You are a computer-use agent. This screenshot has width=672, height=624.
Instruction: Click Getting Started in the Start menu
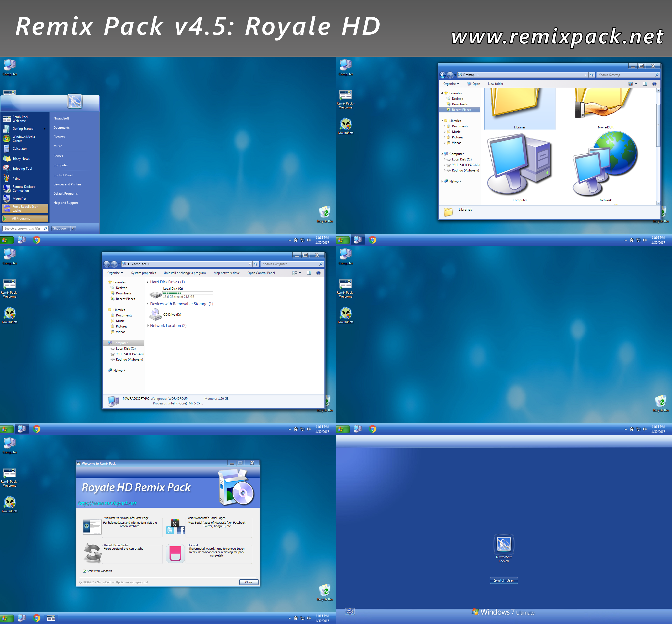23,128
